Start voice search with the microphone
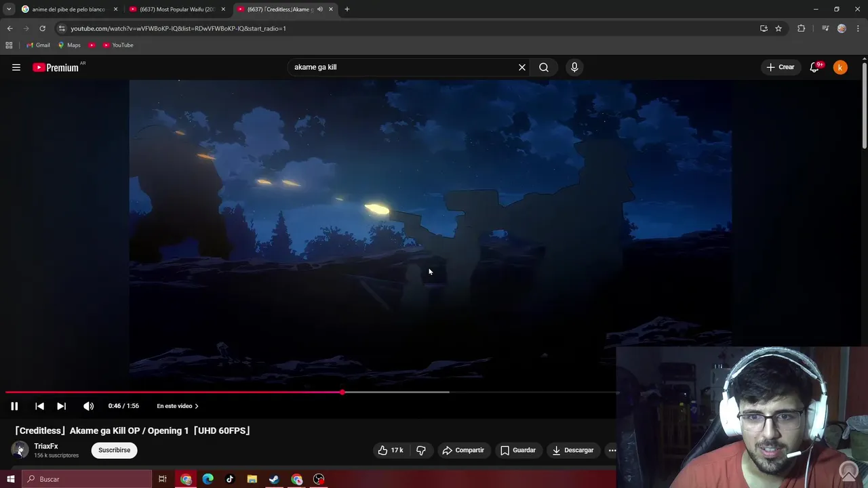This screenshot has height=488, width=868. pyautogui.click(x=574, y=67)
